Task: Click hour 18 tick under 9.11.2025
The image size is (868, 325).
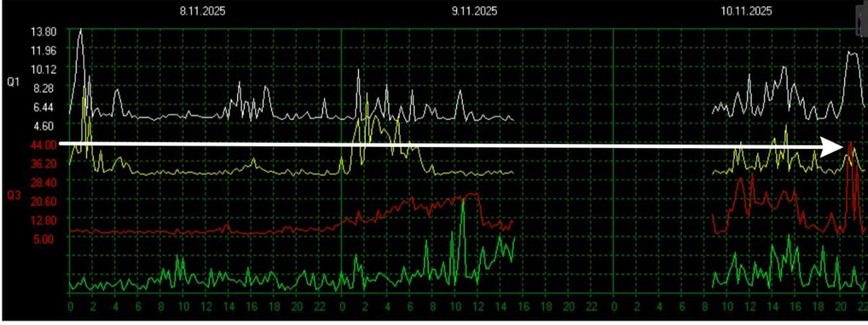Action: (x=545, y=306)
